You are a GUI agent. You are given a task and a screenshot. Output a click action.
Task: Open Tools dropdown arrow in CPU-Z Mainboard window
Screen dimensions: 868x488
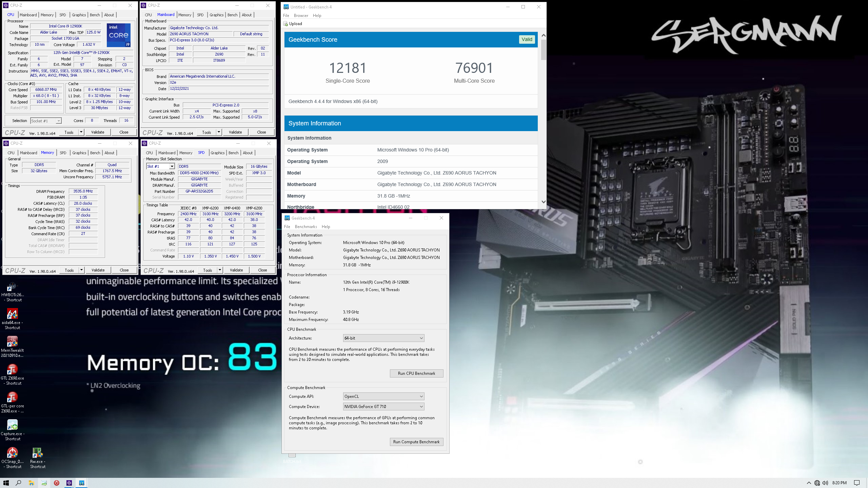click(x=219, y=132)
